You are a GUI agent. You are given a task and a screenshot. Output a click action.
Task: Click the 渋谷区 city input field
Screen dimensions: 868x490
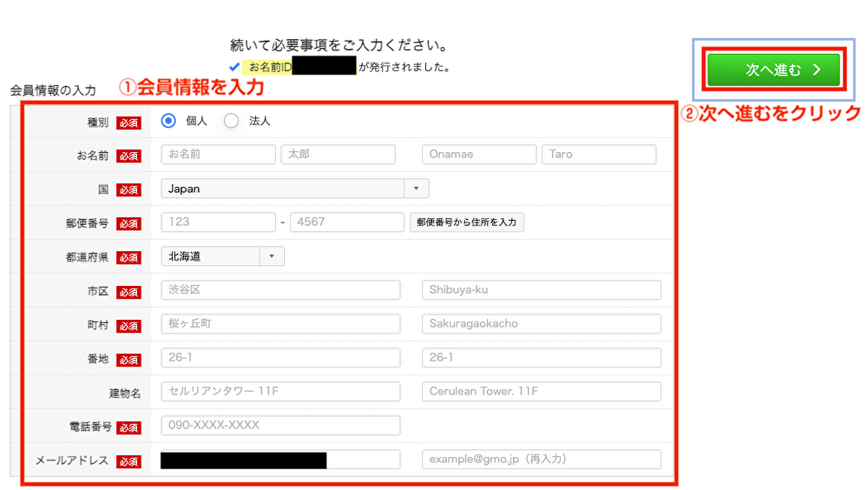point(280,290)
